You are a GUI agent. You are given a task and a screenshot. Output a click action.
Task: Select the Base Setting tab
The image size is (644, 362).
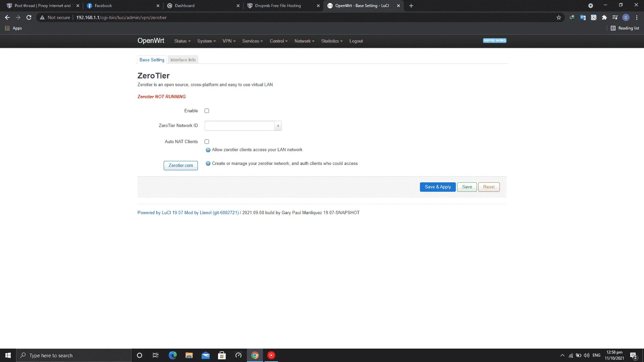152,60
